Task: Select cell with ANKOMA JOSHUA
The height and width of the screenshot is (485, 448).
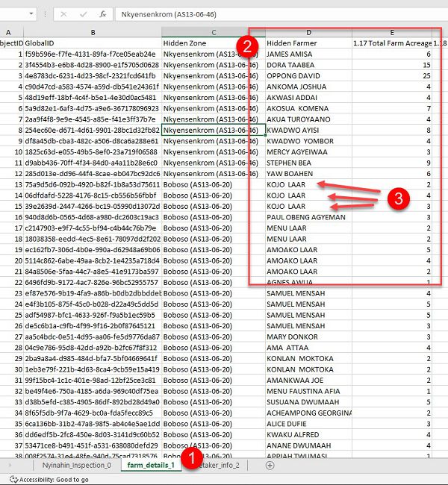Action: [308, 87]
